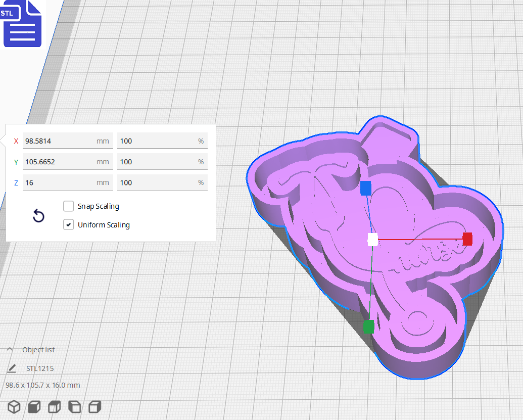523x420 pixels.
Task: Click the X dimension field showing 98.5814
Action: coord(68,141)
